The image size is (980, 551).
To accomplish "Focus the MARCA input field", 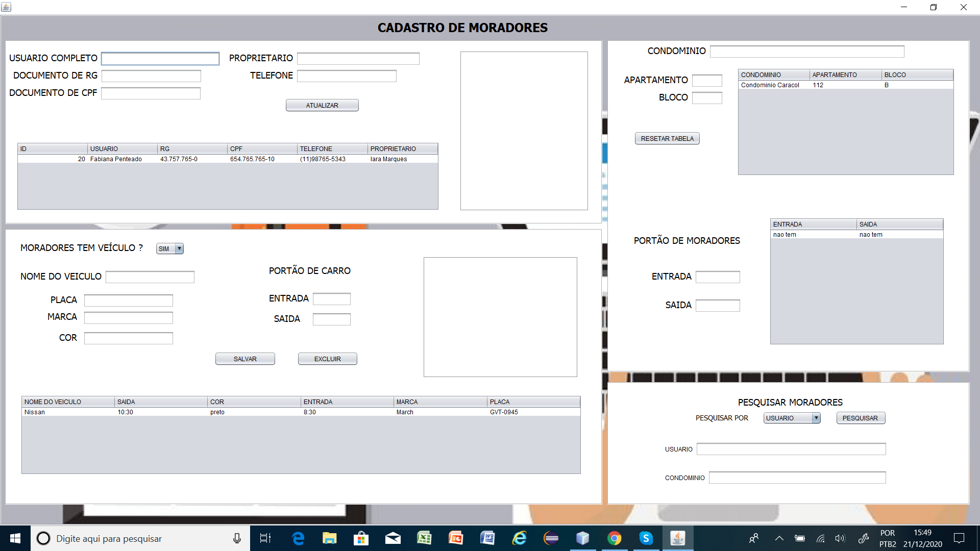I will 129,318.
